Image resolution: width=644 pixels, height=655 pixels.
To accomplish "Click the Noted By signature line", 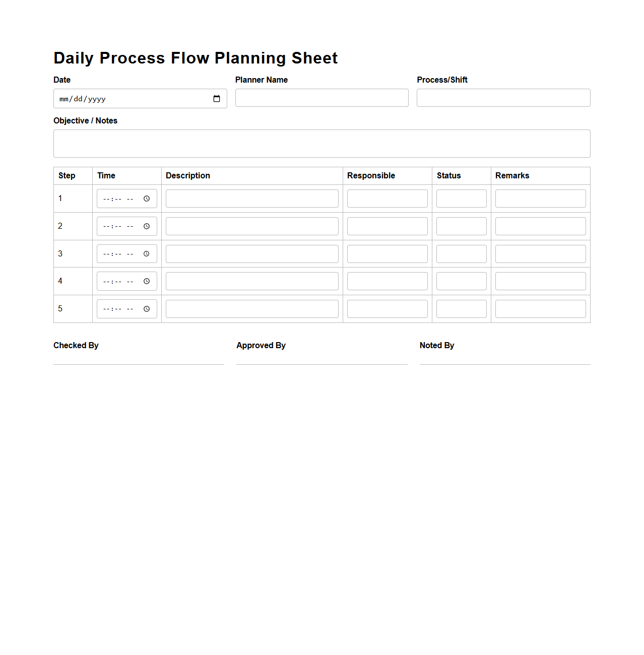I will pyautogui.click(x=504, y=364).
